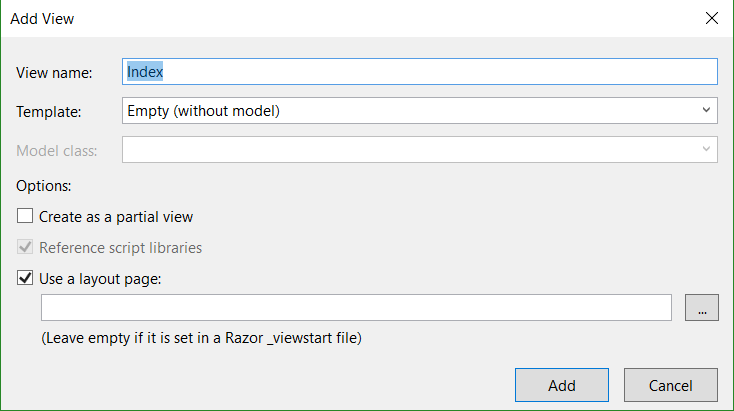The image size is (734, 411).
Task: Click the View name text field
Action: click(x=420, y=72)
